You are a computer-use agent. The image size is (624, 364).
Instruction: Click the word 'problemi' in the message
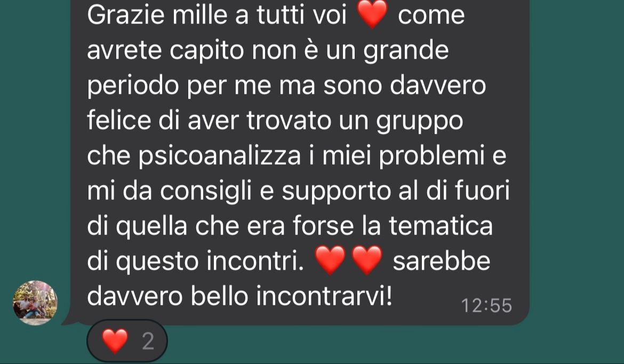click(431, 156)
